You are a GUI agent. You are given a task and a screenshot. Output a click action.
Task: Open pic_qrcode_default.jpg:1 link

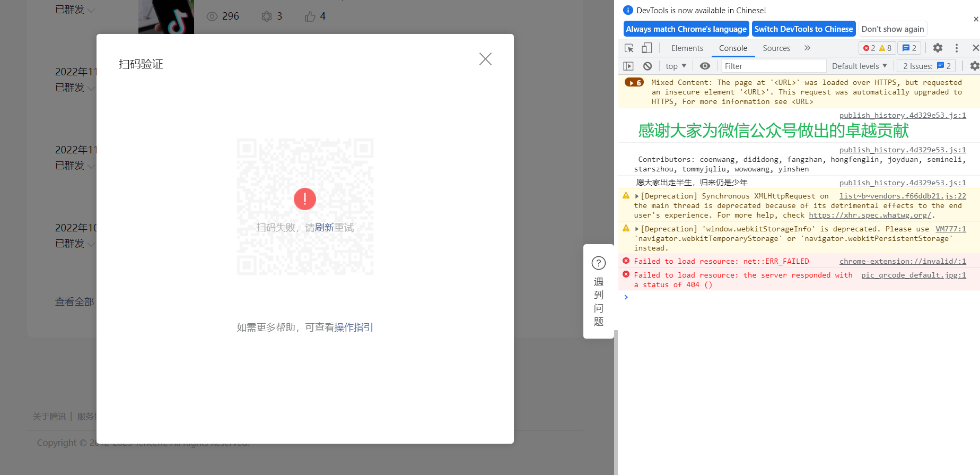coord(914,275)
